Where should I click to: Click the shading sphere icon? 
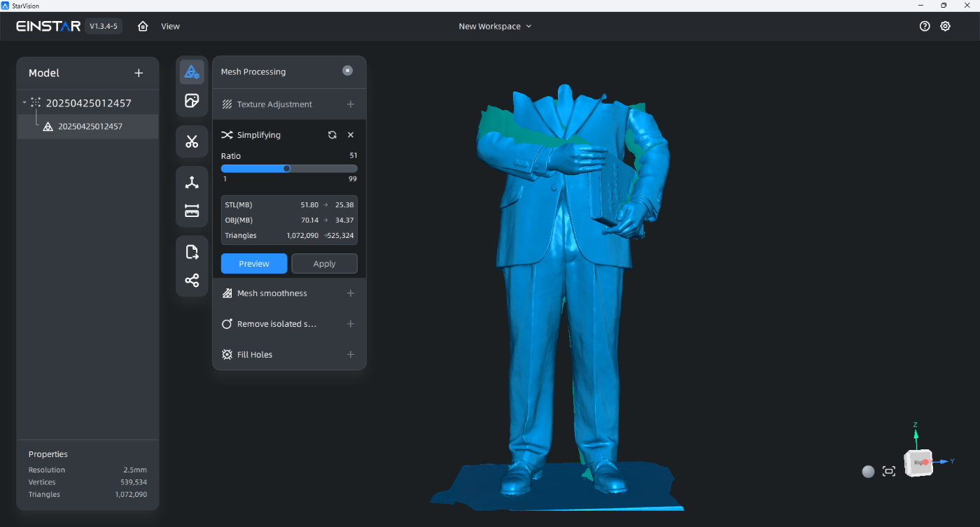click(868, 471)
